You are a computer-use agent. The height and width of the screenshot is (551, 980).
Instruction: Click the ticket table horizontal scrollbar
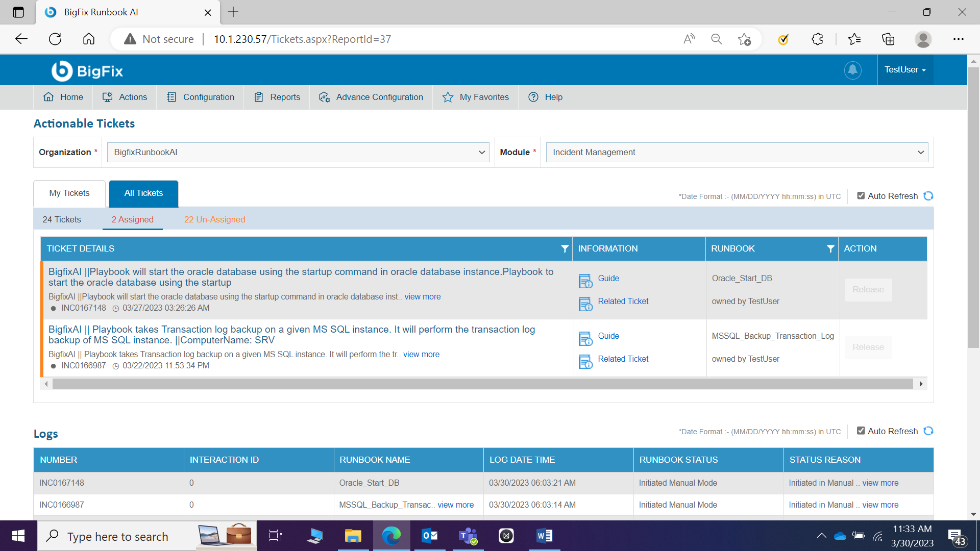coord(482,384)
